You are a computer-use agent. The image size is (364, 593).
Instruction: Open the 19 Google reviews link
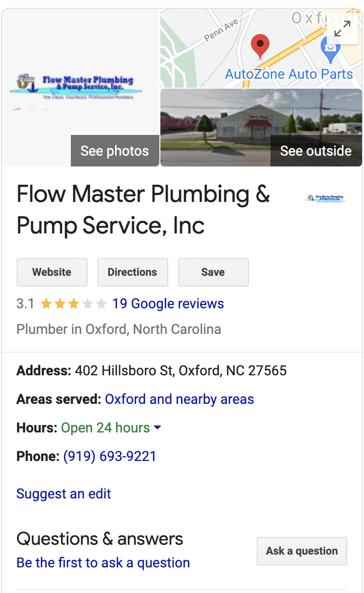[x=168, y=304]
